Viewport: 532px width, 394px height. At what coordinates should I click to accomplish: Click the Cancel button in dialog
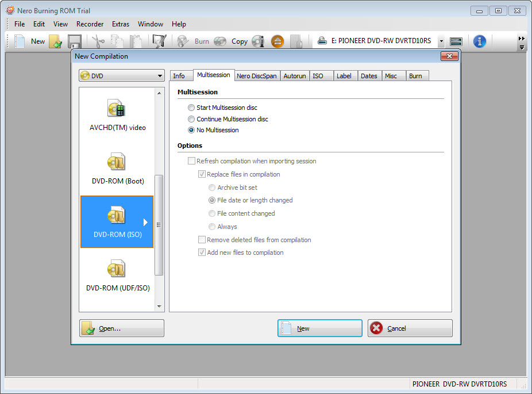(x=410, y=328)
